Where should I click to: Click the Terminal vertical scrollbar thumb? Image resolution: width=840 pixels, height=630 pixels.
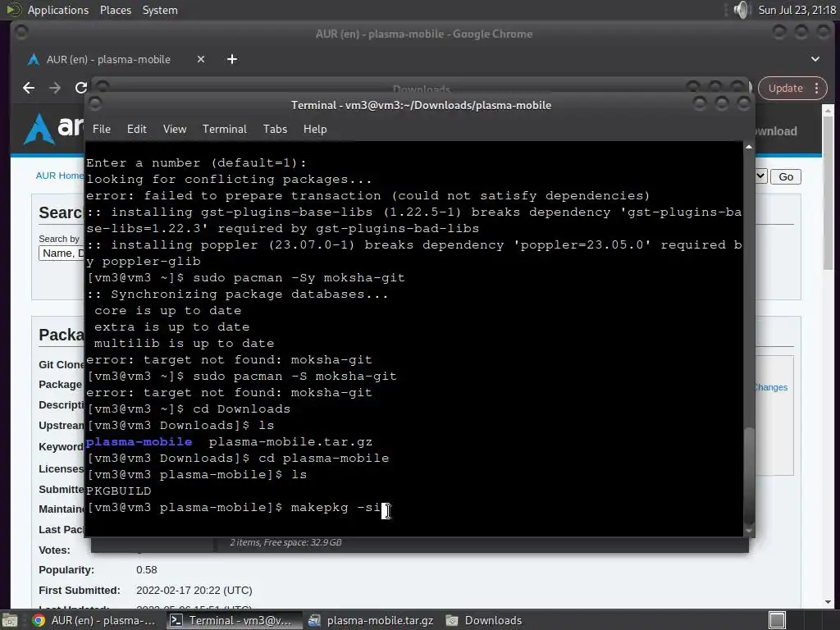point(749,476)
